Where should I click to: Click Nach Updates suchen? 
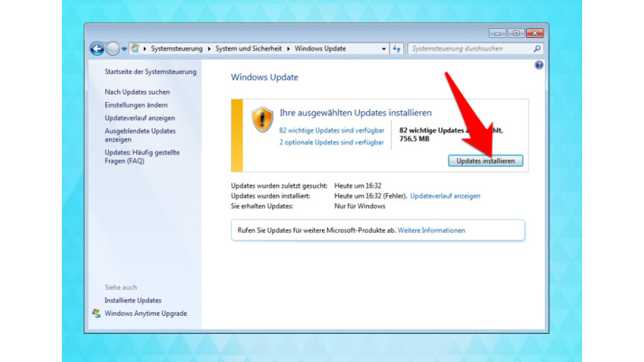[x=137, y=92]
